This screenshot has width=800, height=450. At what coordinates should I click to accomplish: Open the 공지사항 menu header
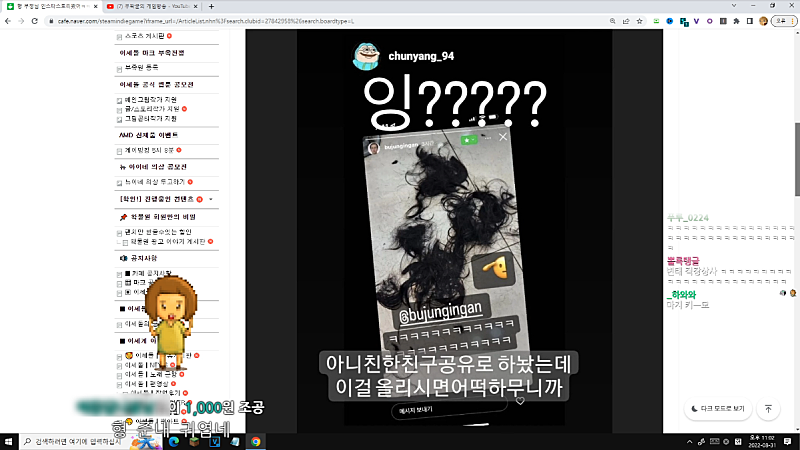pos(144,258)
